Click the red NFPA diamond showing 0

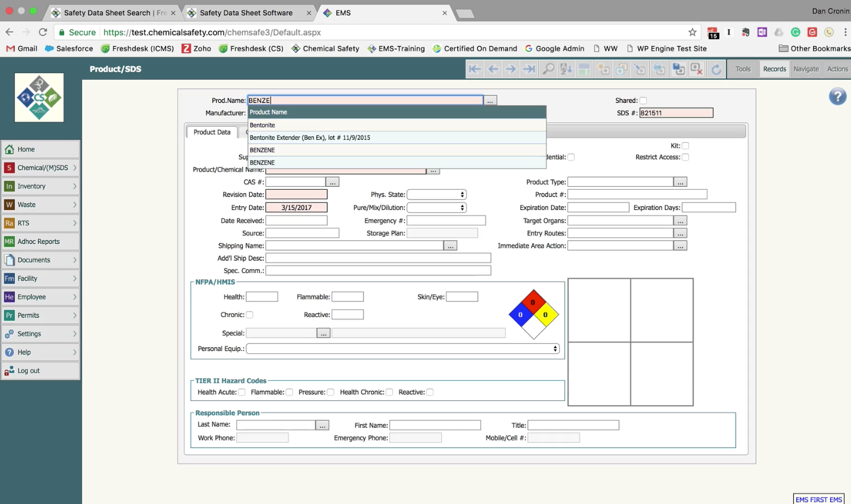[x=532, y=302]
